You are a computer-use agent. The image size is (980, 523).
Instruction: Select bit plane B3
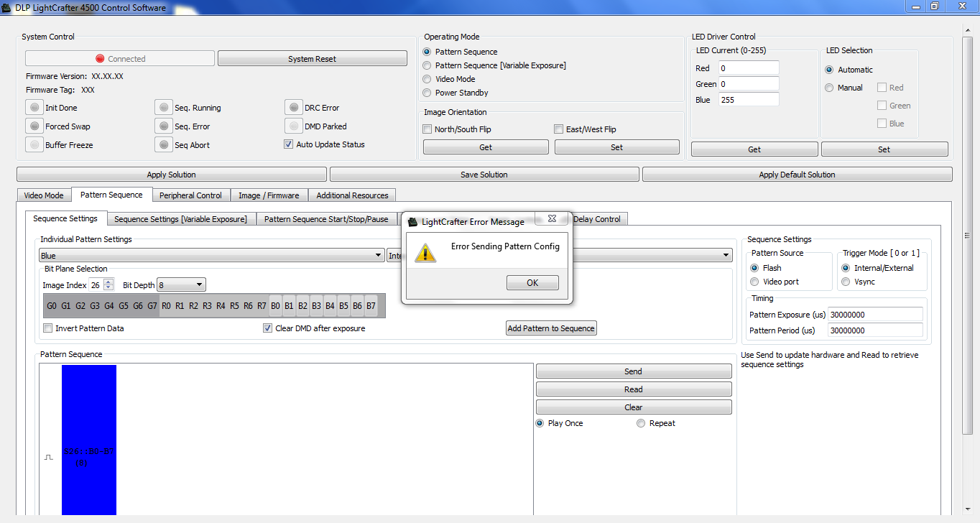click(x=316, y=305)
